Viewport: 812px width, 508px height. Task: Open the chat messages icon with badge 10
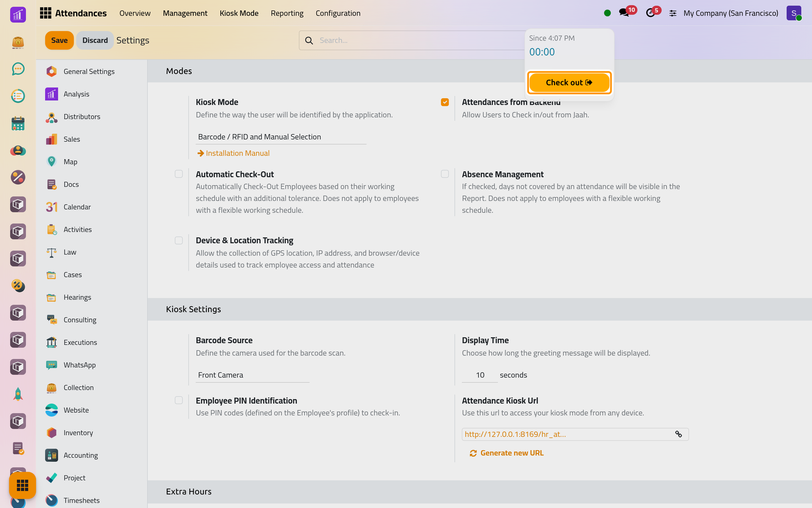[x=624, y=13]
